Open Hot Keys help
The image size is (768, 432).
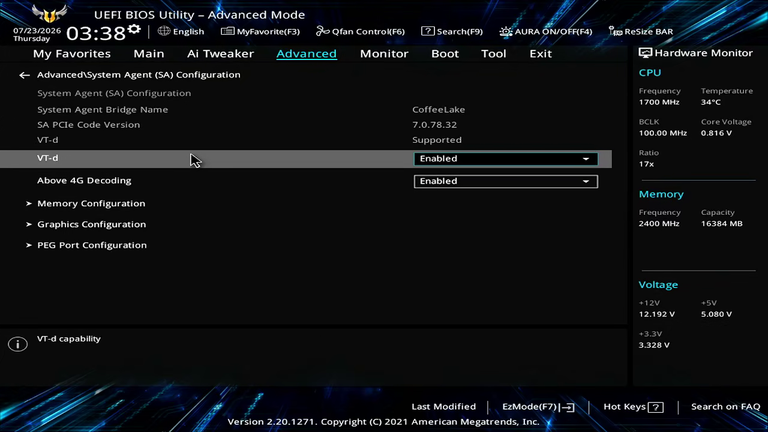click(624, 407)
